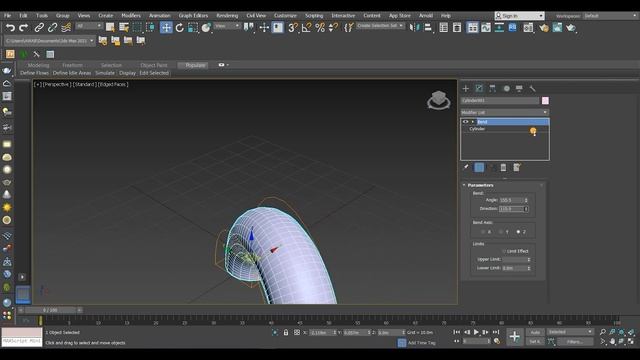Select the Select and Link chain icon
Viewport: 640px width, 360px height.
coord(39,28)
